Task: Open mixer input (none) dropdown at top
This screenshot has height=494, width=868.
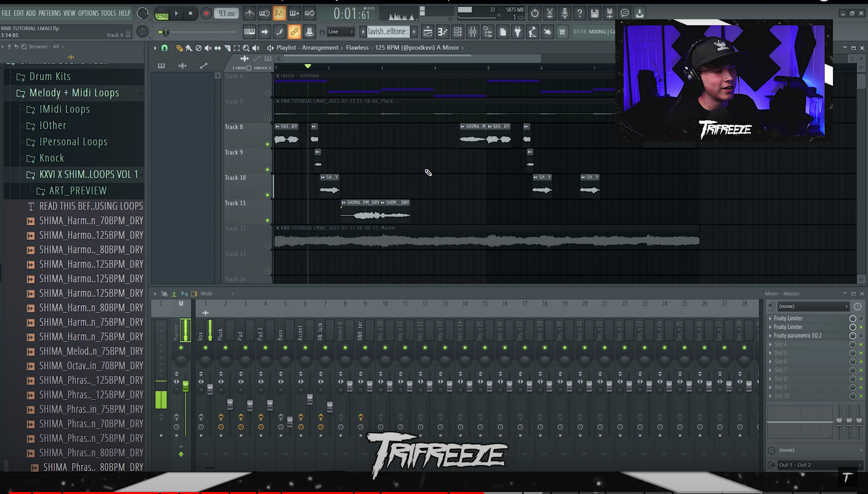Action: (x=813, y=306)
